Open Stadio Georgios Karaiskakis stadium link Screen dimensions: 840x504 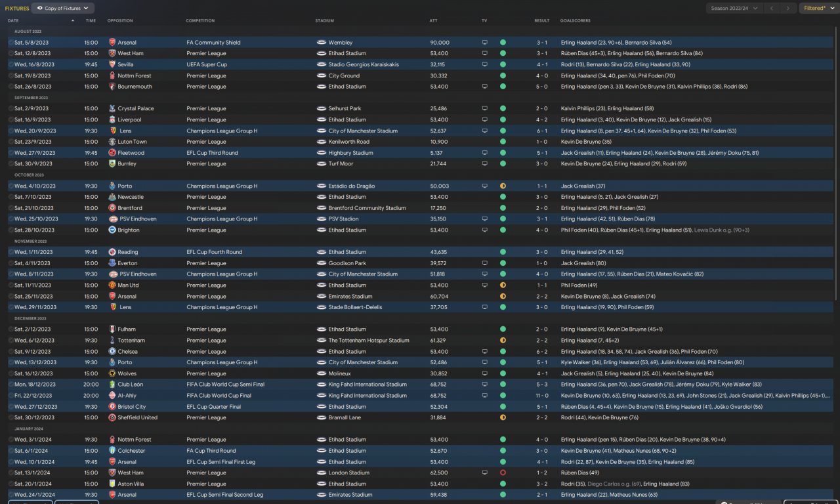coord(364,64)
